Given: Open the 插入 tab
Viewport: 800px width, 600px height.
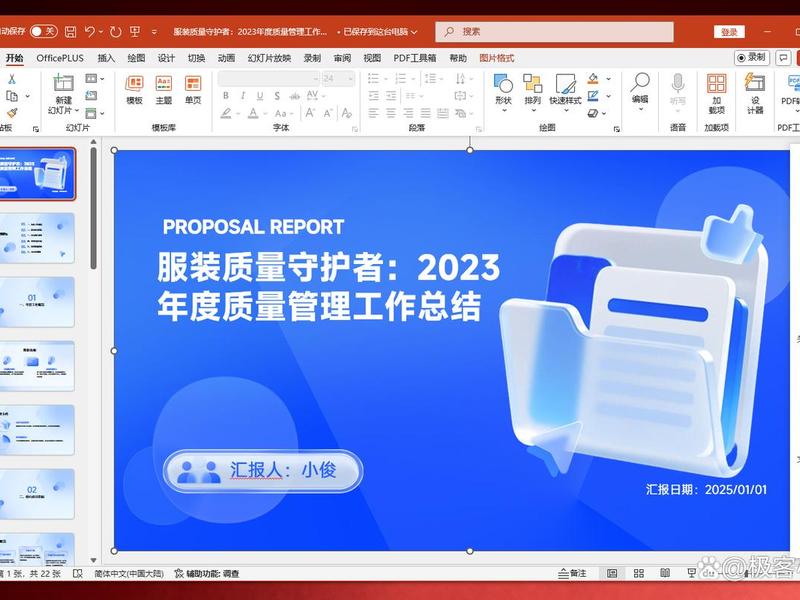Looking at the screenshot, I should point(106,58).
